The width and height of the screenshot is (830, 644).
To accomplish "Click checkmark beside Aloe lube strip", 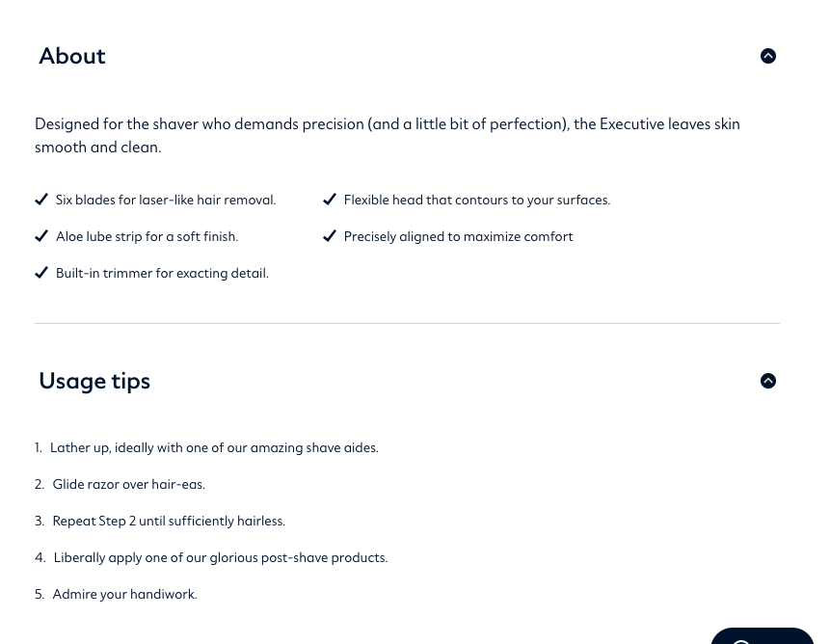I will click(41, 236).
